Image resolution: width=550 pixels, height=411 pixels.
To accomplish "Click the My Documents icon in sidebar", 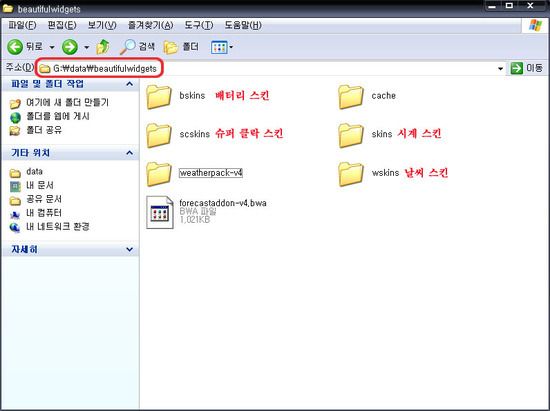I will point(15,186).
